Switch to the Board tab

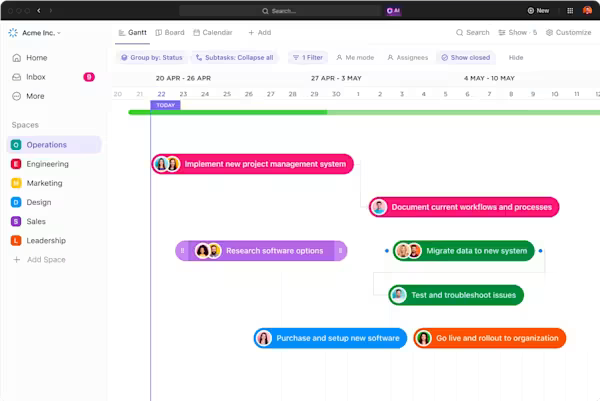click(169, 33)
